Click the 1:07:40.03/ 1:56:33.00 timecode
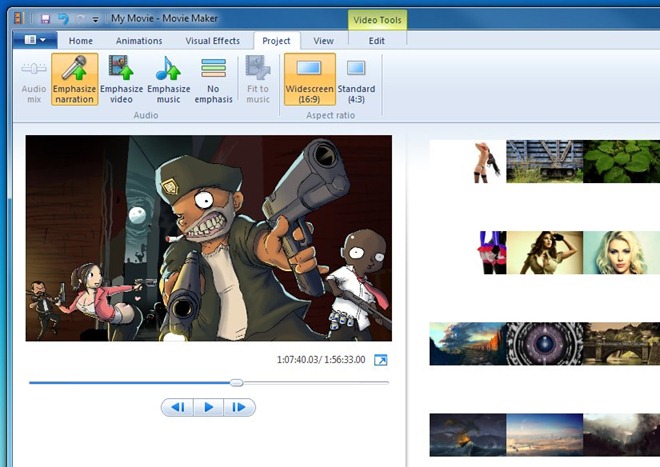Image resolution: width=660 pixels, height=467 pixels. click(321, 360)
